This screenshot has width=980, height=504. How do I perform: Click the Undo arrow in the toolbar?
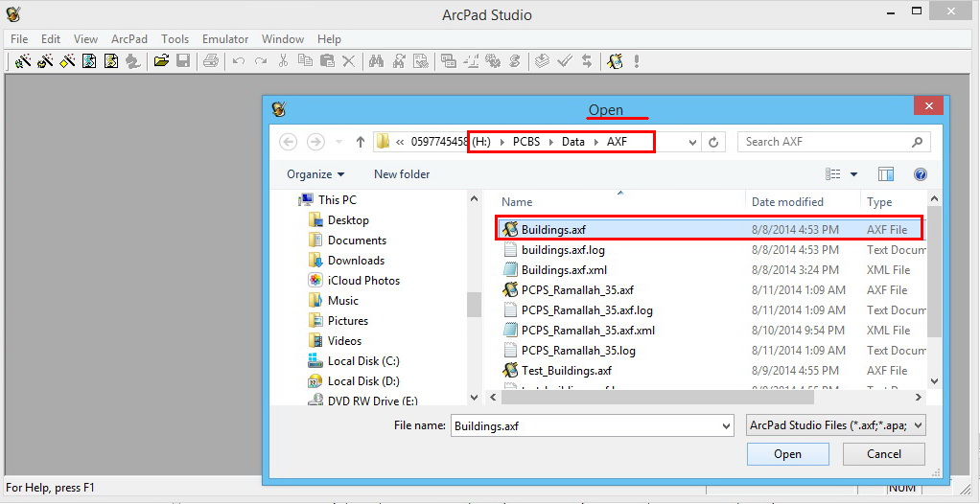point(238,61)
